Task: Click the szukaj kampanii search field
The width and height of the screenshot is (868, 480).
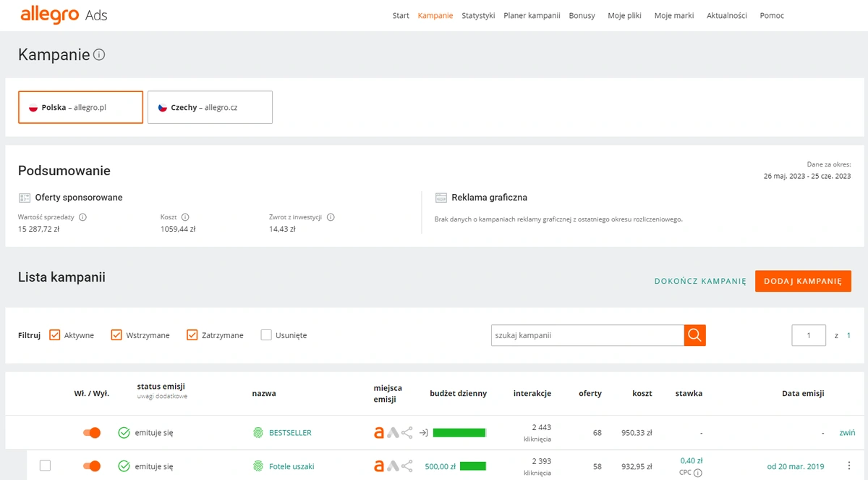Action: [587, 335]
